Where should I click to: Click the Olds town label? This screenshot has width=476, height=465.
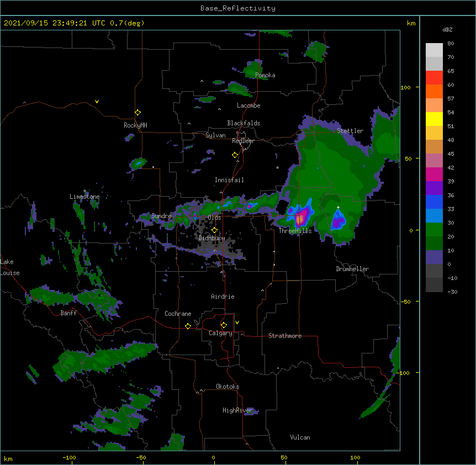214,218
